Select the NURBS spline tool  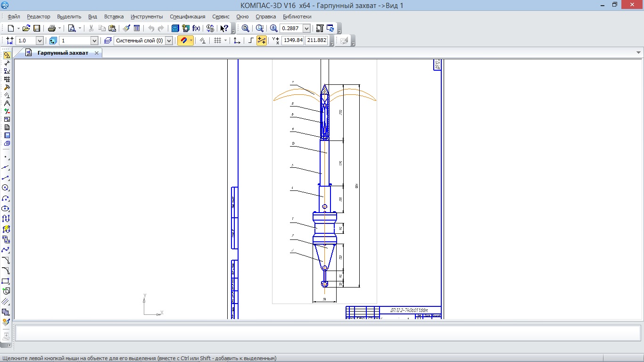6,250
